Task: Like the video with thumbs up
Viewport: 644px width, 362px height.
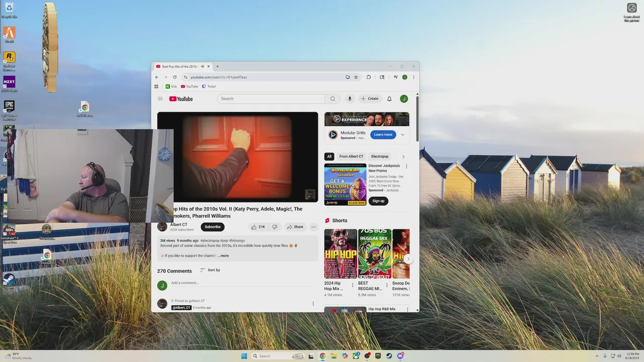Action: [x=259, y=227]
